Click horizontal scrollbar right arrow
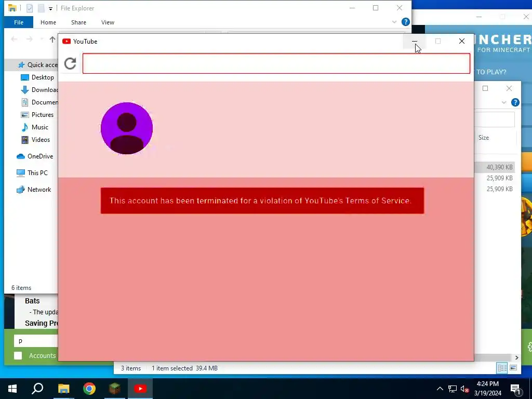Image resolution: width=532 pixels, height=399 pixels. tap(516, 357)
